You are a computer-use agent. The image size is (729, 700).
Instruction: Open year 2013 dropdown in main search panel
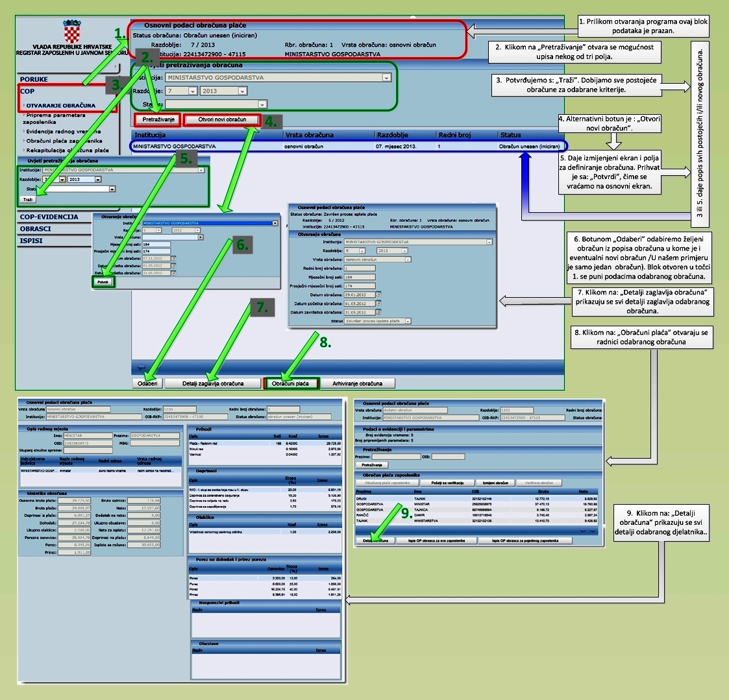click(242, 91)
